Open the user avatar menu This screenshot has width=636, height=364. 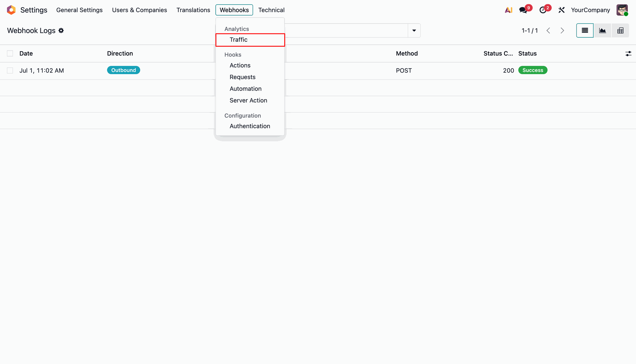tap(622, 10)
